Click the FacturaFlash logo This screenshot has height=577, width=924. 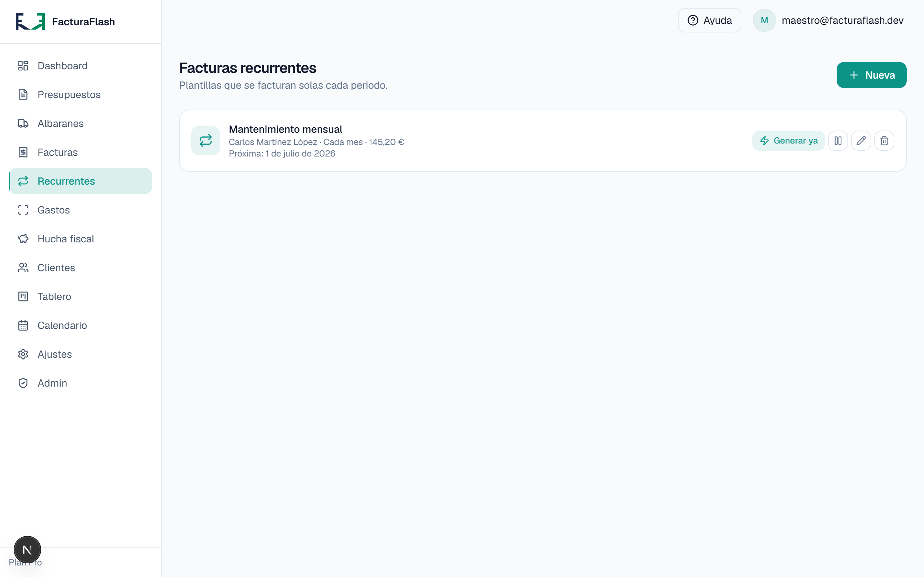(x=30, y=21)
